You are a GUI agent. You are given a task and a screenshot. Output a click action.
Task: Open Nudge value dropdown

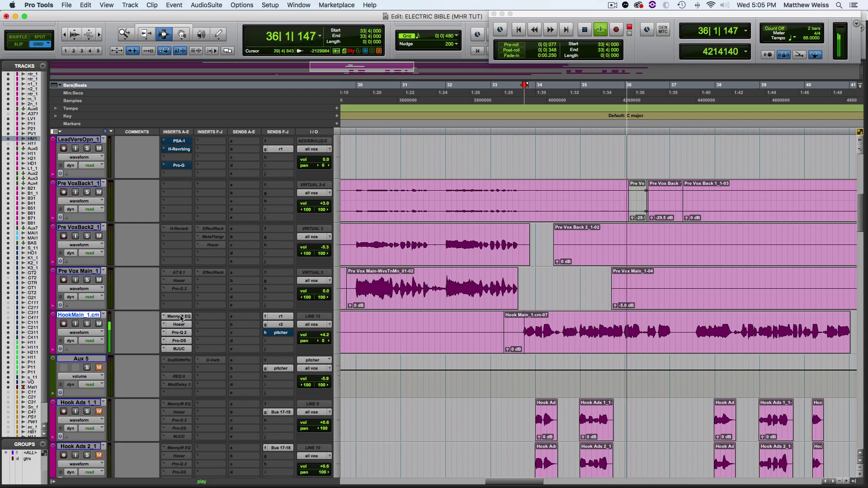456,44
